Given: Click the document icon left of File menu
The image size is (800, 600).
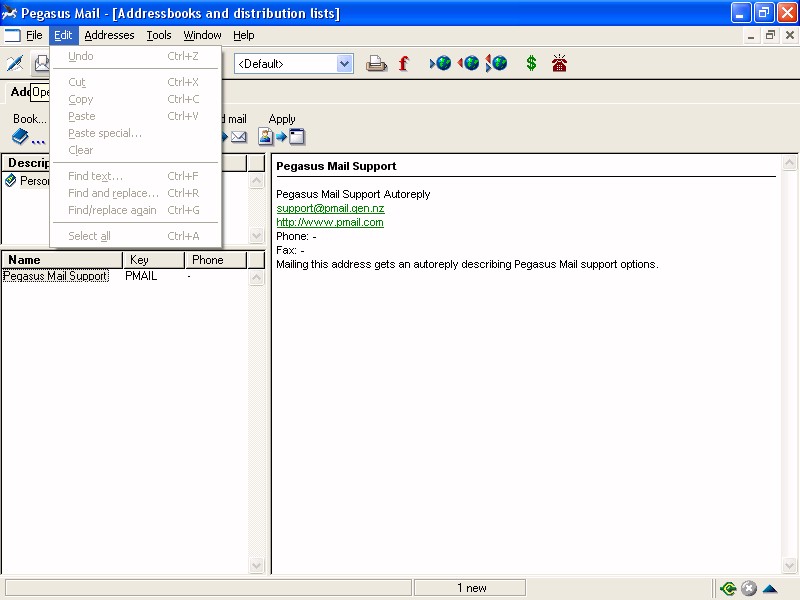Looking at the screenshot, I should pos(12,35).
